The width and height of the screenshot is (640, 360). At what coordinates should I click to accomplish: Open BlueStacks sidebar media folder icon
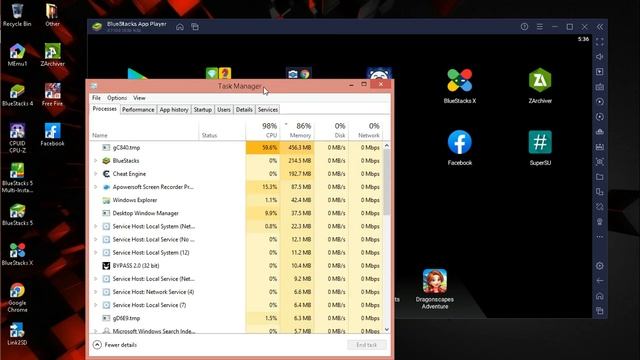[600, 177]
